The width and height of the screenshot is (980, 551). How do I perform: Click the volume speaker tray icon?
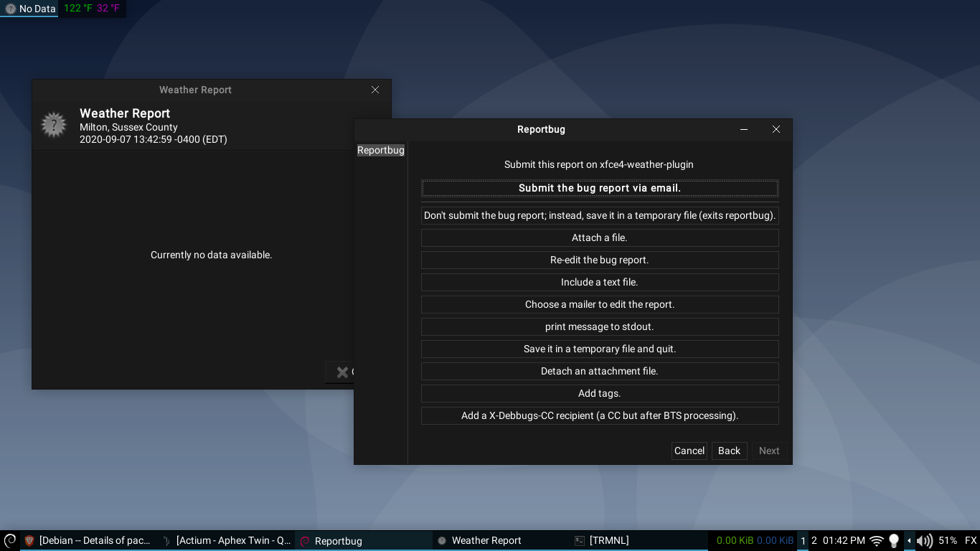coord(924,540)
